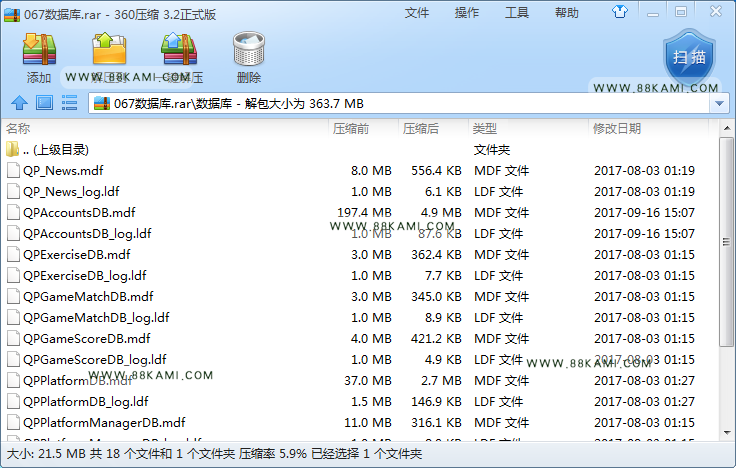The image size is (736, 468).
Task: Click file icon beside QPAccountsDB.mdf
Action: tap(13, 213)
